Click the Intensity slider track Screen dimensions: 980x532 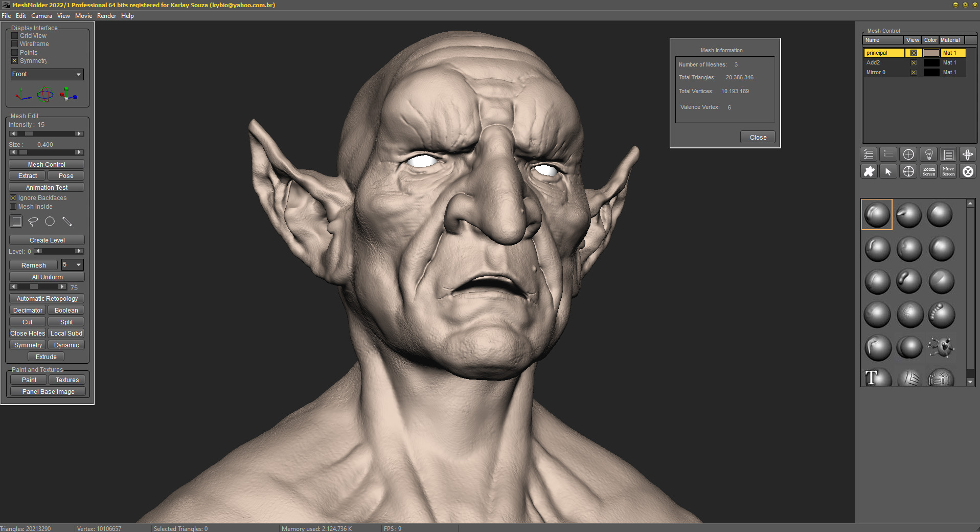[x=47, y=134]
